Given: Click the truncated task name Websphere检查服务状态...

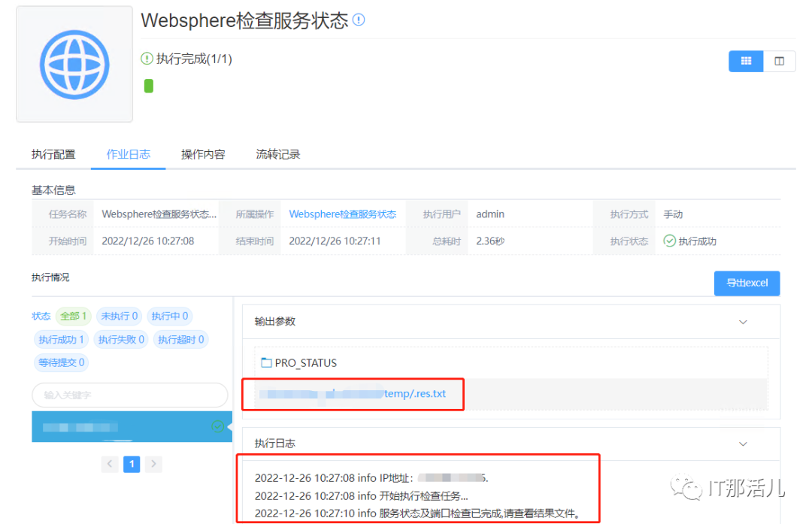Looking at the screenshot, I should click(x=159, y=214).
